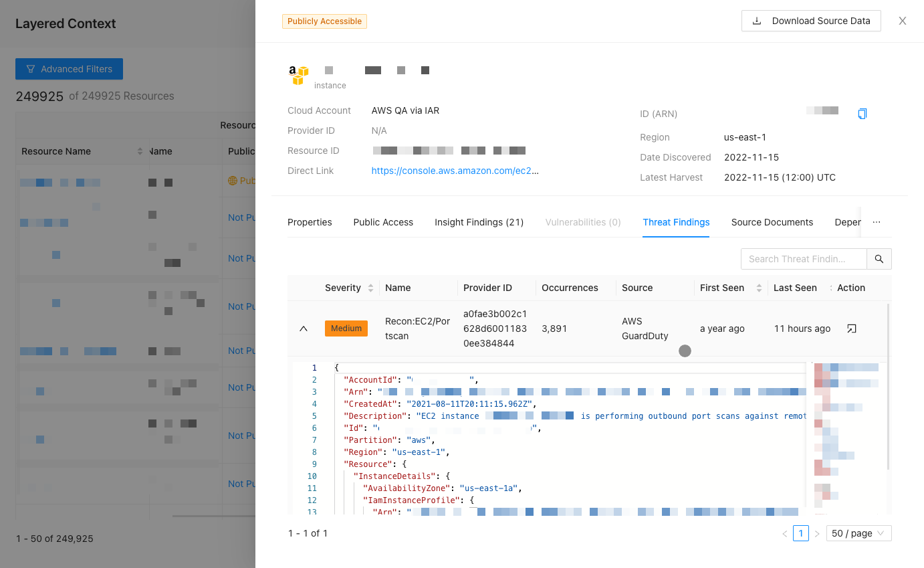
Task: Open the AWS console direct link
Action: tap(455, 171)
